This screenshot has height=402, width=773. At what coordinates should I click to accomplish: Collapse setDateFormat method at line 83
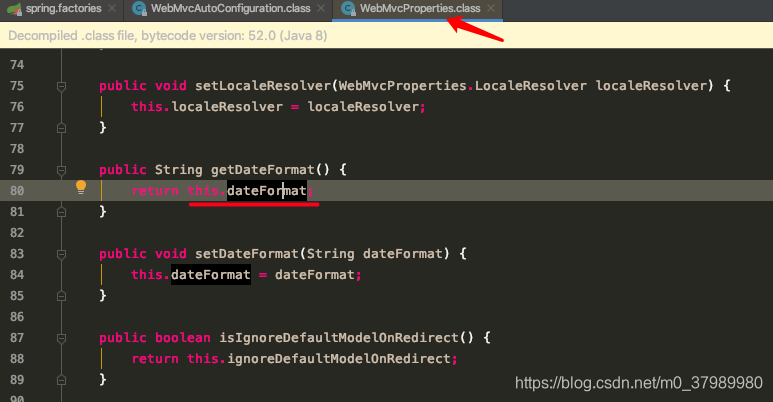61,254
